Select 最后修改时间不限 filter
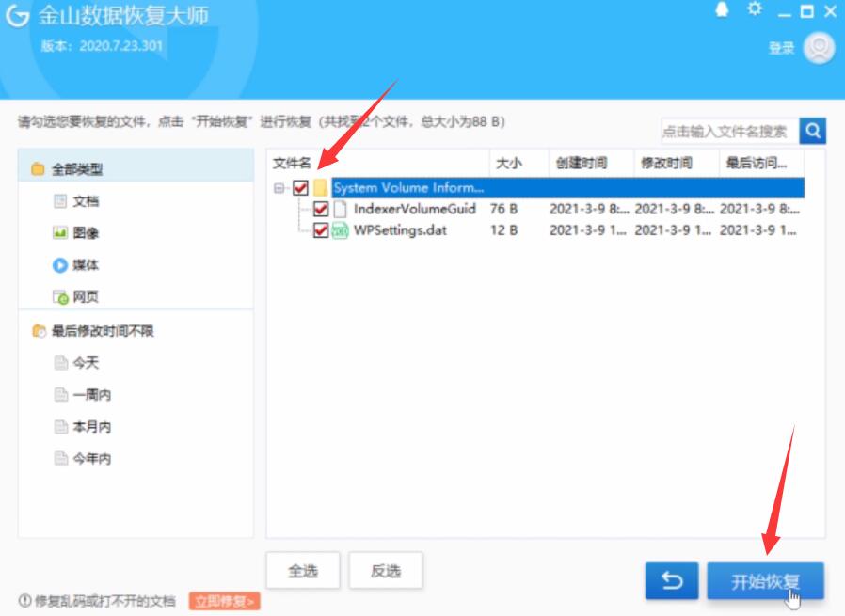 103,331
